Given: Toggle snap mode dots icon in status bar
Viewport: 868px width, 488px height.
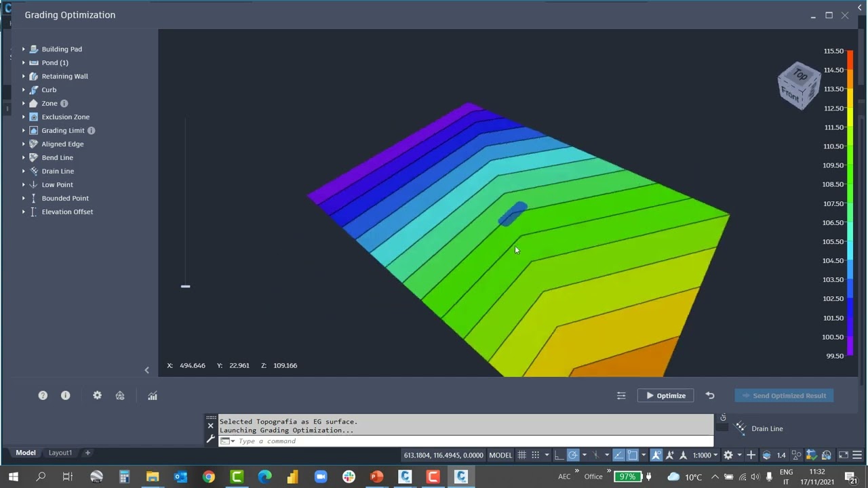Looking at the screenshot, I should click(x=535, y=455).
